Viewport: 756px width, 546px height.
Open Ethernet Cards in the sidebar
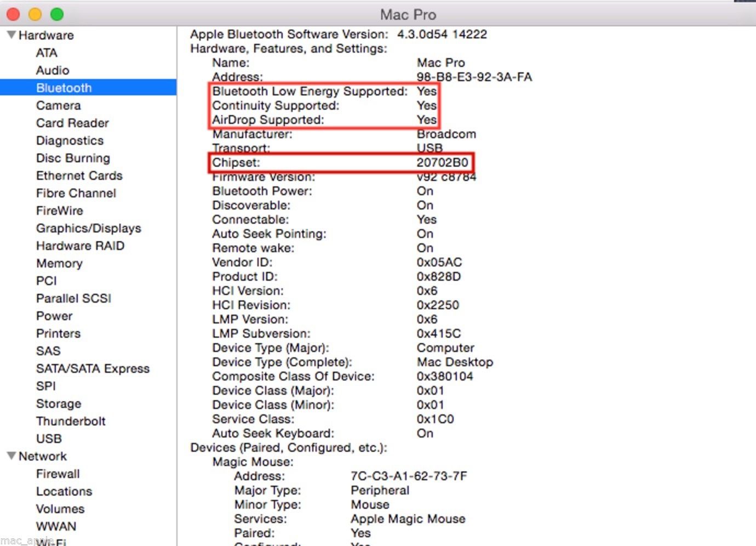point(79,175)
